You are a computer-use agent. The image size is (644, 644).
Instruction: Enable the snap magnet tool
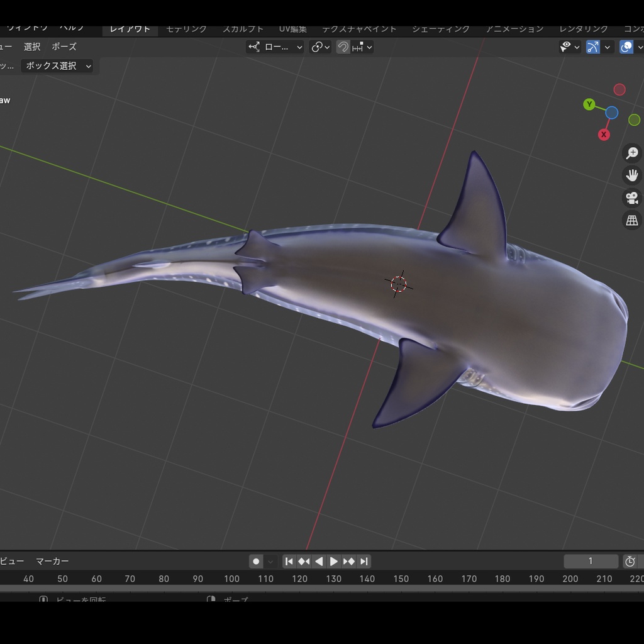pyautogui.click(x=343, y=47)
